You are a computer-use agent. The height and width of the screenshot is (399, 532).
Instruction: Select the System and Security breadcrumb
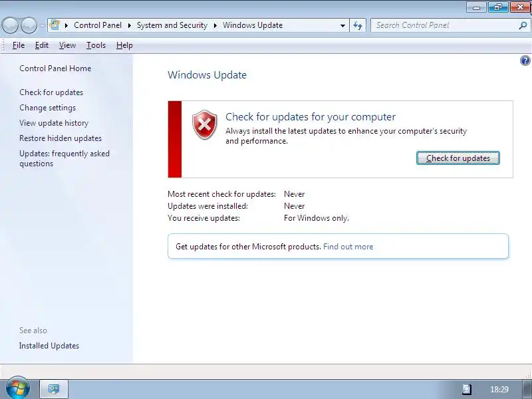172,25
